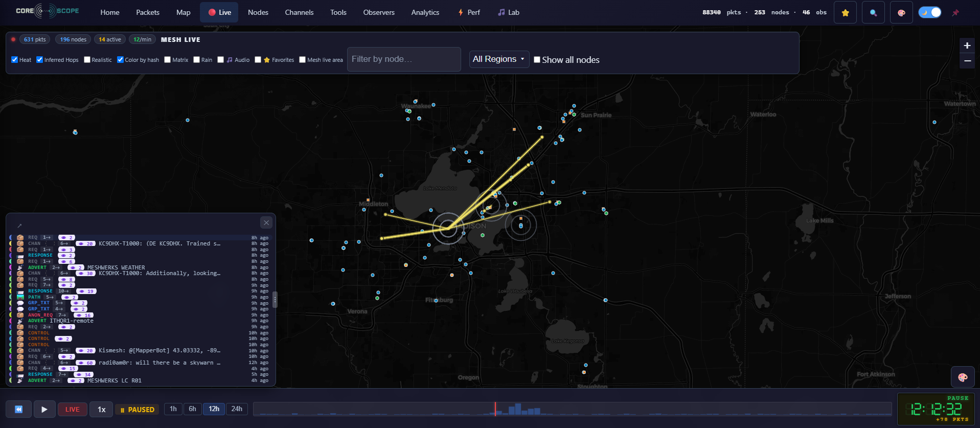This screenshot has width=980, height=428.
Task: Click the CoreScope logo
Action: [x=47, y=11]
